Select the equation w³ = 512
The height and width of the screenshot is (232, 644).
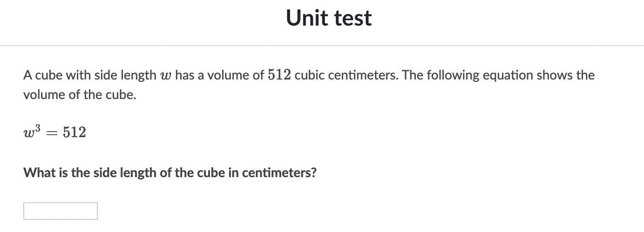pyautogui.click(x=55, y=132)
